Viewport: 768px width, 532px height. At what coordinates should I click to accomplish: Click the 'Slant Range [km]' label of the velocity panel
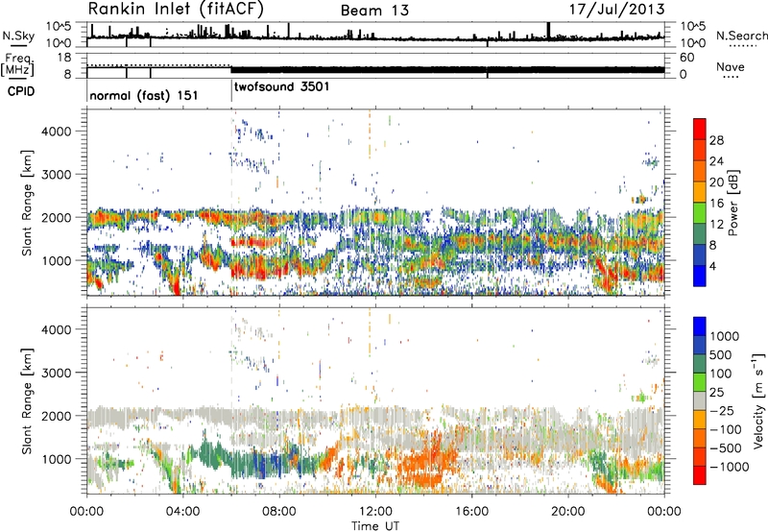(27, 401)
